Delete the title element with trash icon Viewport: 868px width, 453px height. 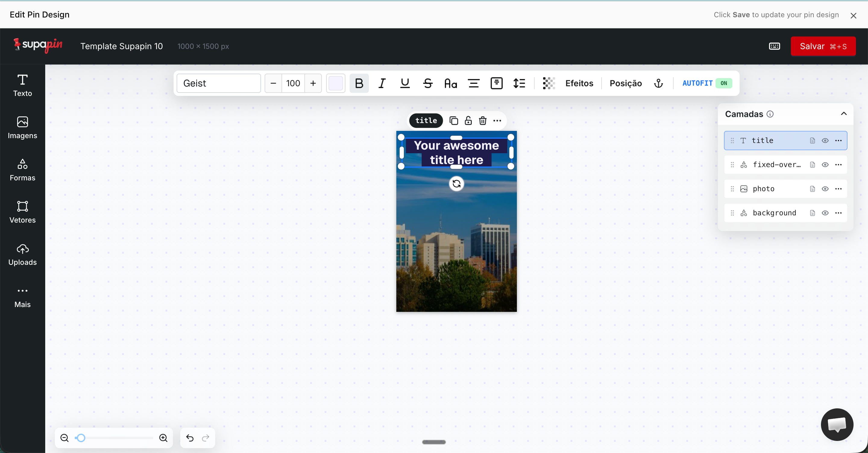coord(483,121)
